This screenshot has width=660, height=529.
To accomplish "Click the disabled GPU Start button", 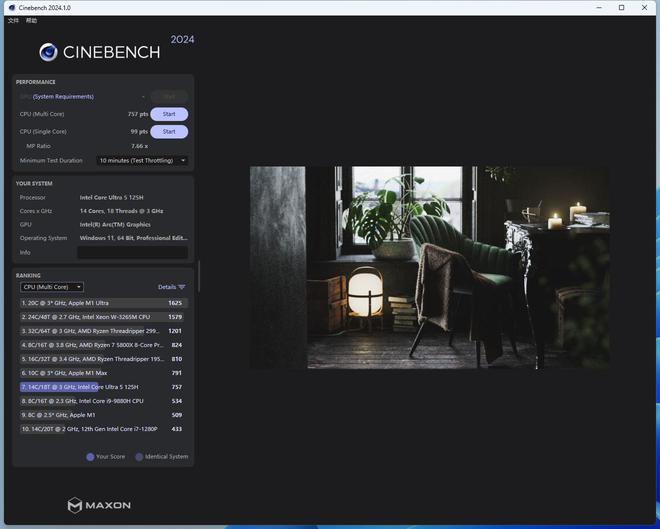I will pos(169,97).
